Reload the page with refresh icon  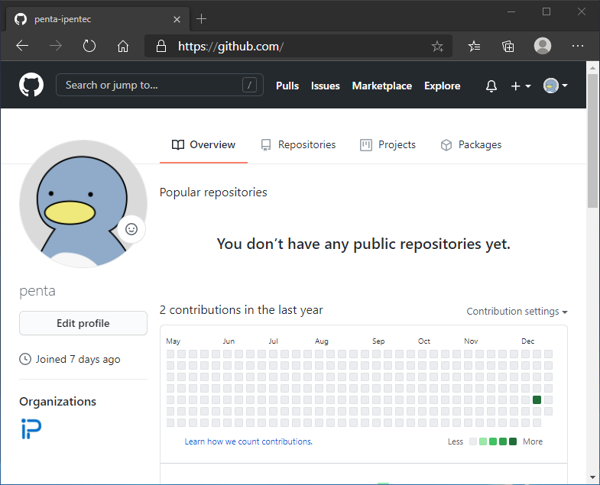[x=89, y=46]
